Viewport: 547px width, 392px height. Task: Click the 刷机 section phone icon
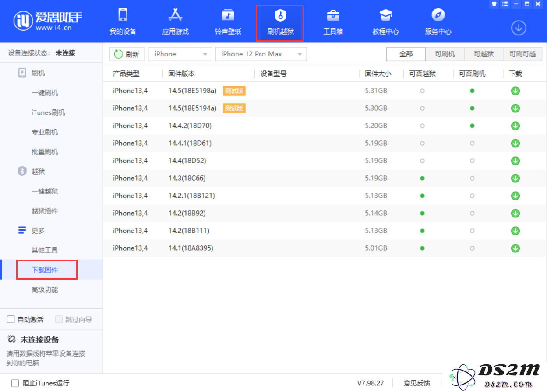[22, 73]
